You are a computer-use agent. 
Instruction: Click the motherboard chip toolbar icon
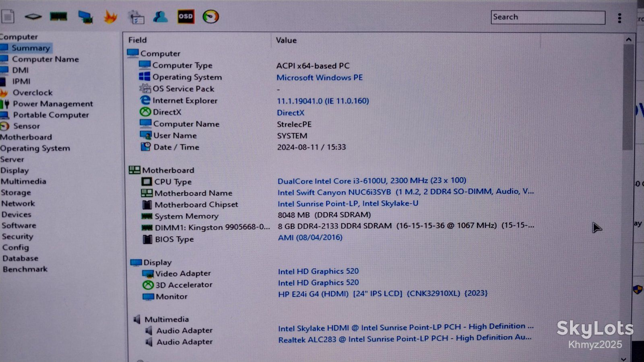(x=33, y=16)
